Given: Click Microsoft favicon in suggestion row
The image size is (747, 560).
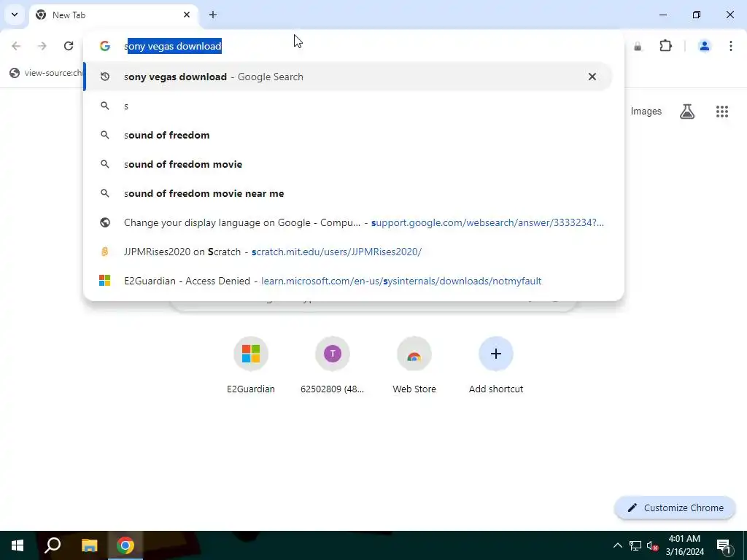Looking at the screenshot, I should (105, 281).
